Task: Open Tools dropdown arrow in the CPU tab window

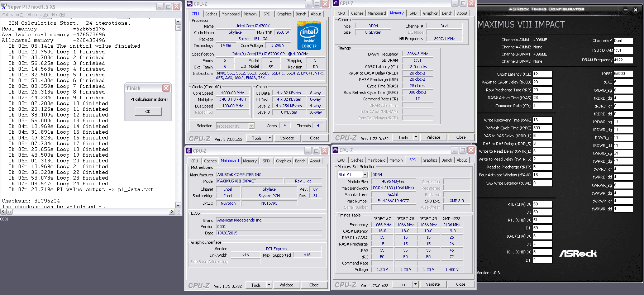Action: [269, 138]
